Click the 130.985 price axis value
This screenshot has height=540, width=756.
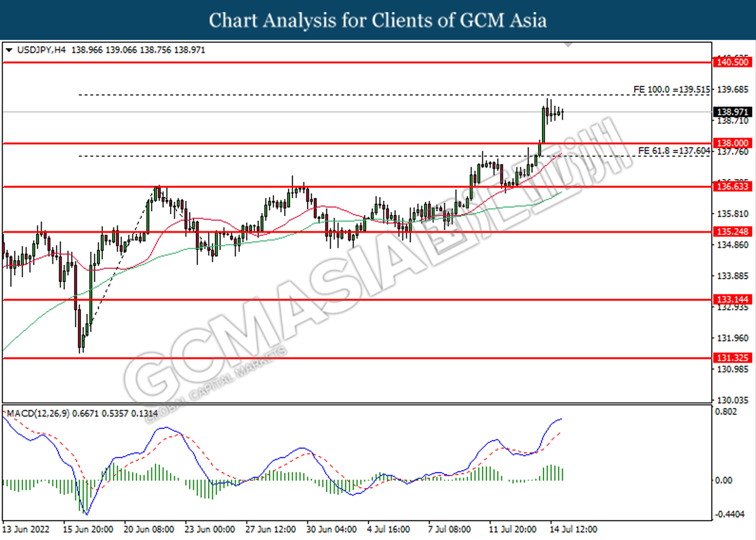[733, 369]
